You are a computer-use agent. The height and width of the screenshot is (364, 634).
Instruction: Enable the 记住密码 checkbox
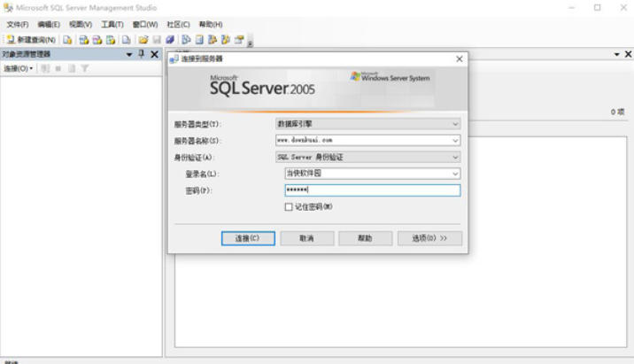pos(289,207)
